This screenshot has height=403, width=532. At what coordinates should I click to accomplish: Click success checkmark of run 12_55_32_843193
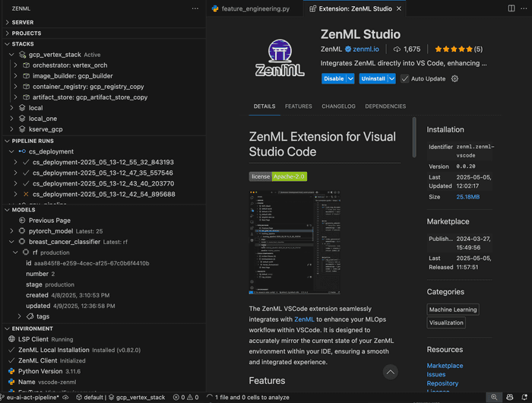[26, 162]
